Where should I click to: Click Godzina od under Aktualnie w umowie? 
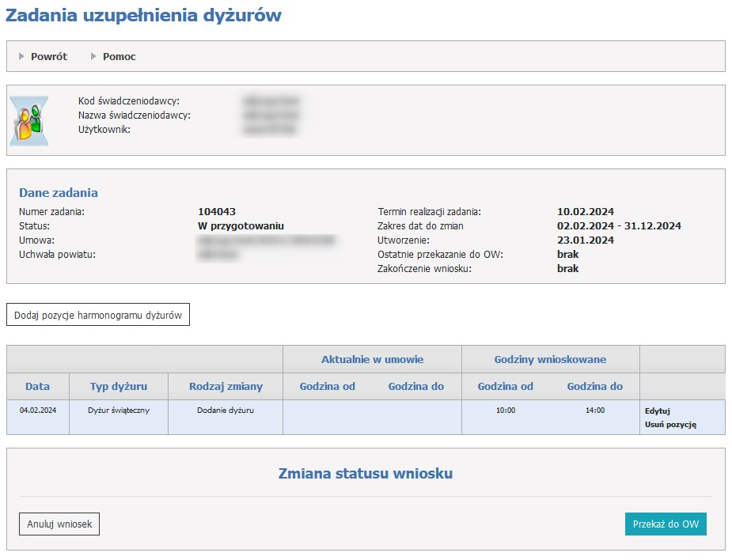tap(327, 386)
